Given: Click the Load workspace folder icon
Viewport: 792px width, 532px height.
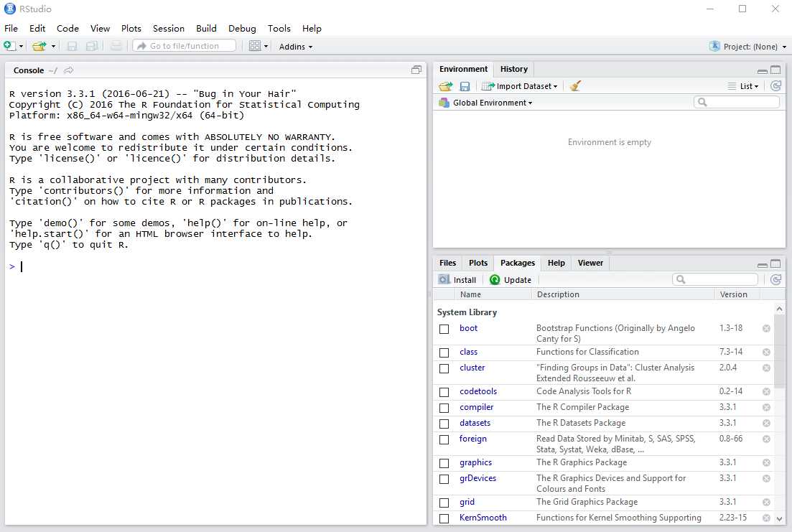Looking at the screenshot, I should (445, 86).
